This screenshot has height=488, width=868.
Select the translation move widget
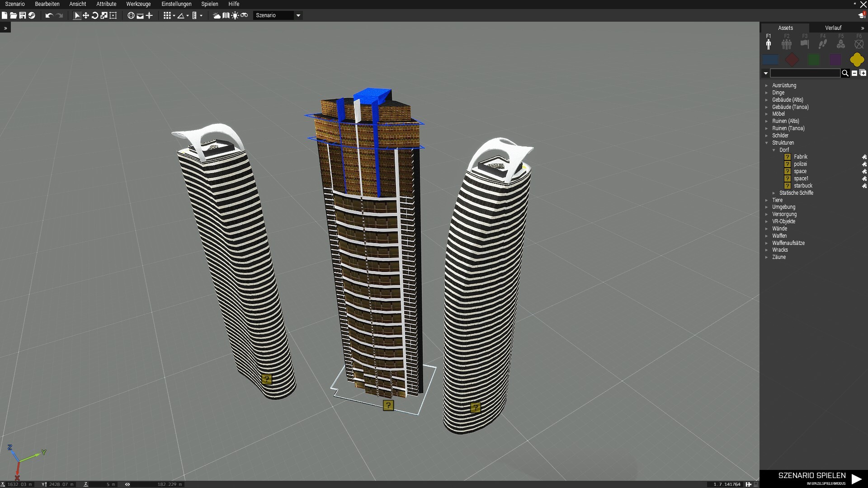[x=86, y=15]
